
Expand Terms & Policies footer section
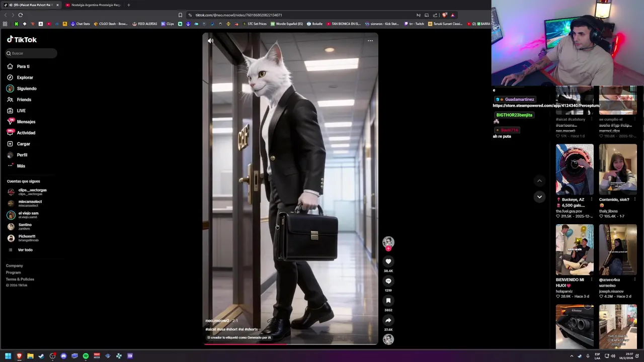tap(20, 279)
